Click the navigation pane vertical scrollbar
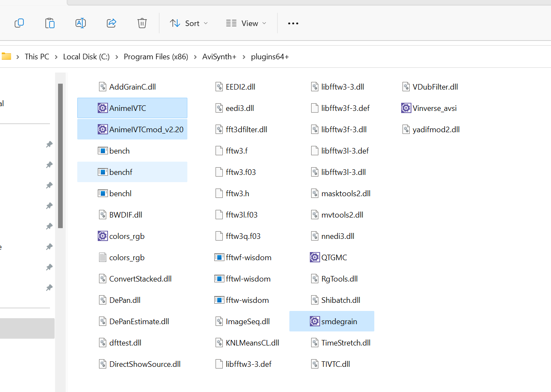This screenshot has height=392, width=551. click(61, 156)
